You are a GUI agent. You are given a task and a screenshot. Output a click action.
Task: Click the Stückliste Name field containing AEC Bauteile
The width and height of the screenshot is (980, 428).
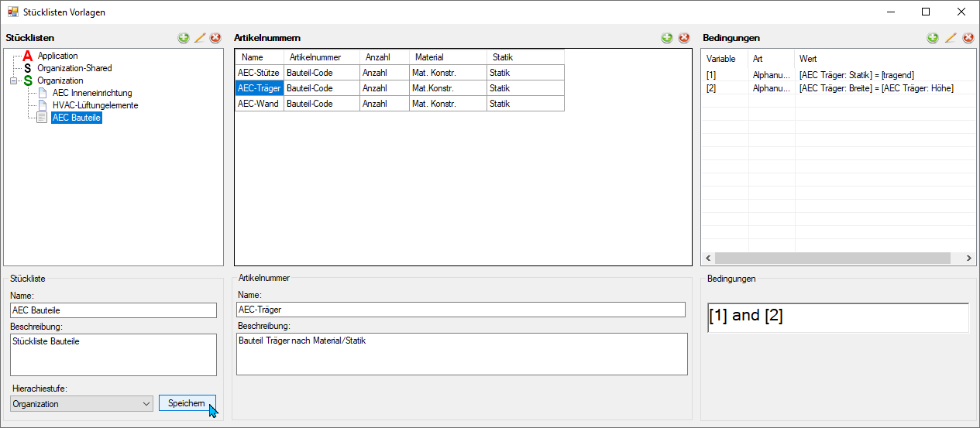point(114,310)
